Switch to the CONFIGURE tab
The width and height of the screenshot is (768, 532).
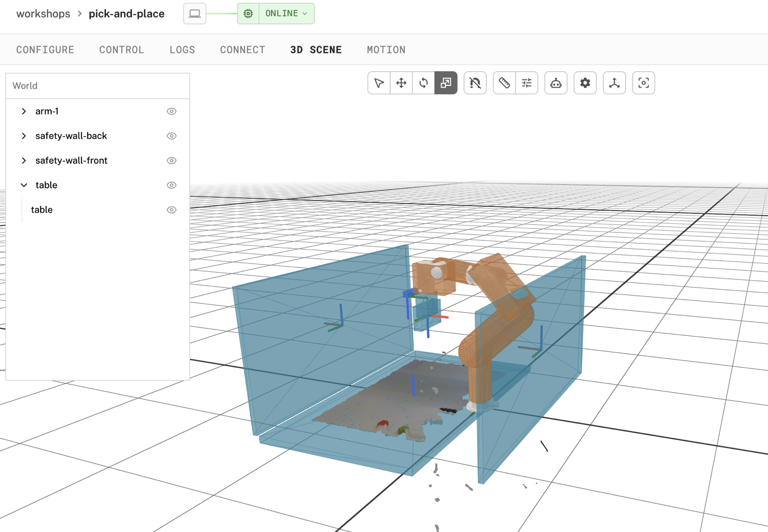tap(45, 50)
